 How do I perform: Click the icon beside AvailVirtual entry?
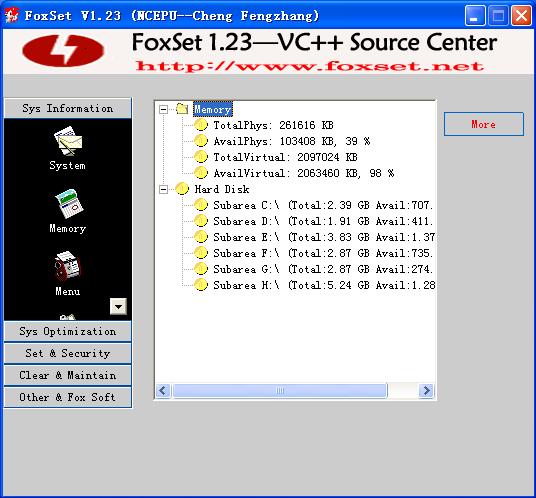point(201,173)
